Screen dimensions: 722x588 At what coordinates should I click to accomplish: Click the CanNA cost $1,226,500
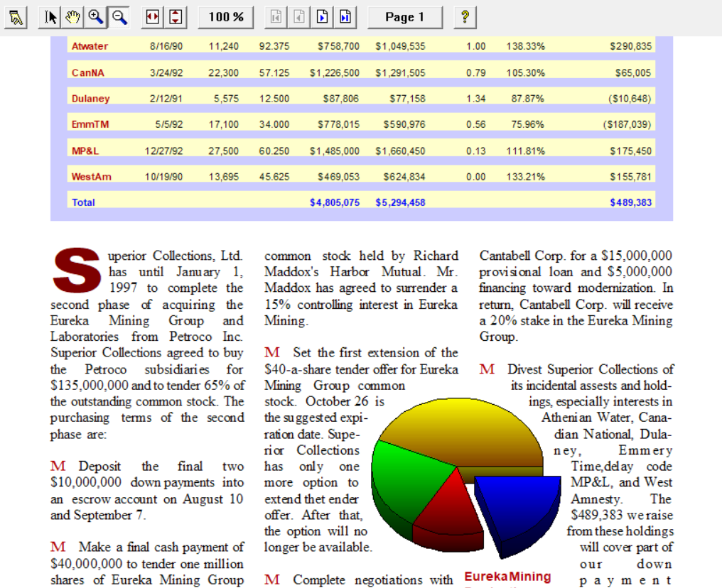coord(335,72)
